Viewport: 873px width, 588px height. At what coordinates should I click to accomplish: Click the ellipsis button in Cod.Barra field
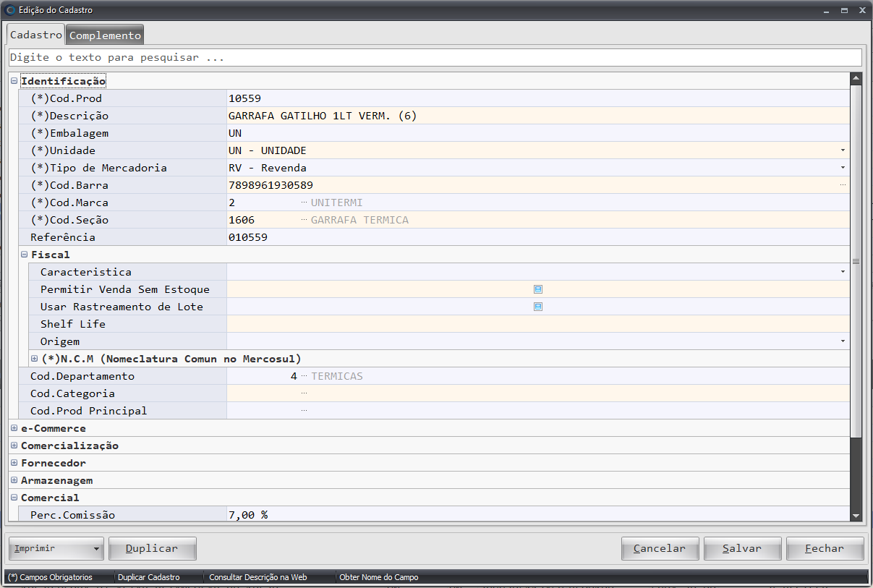843,185
